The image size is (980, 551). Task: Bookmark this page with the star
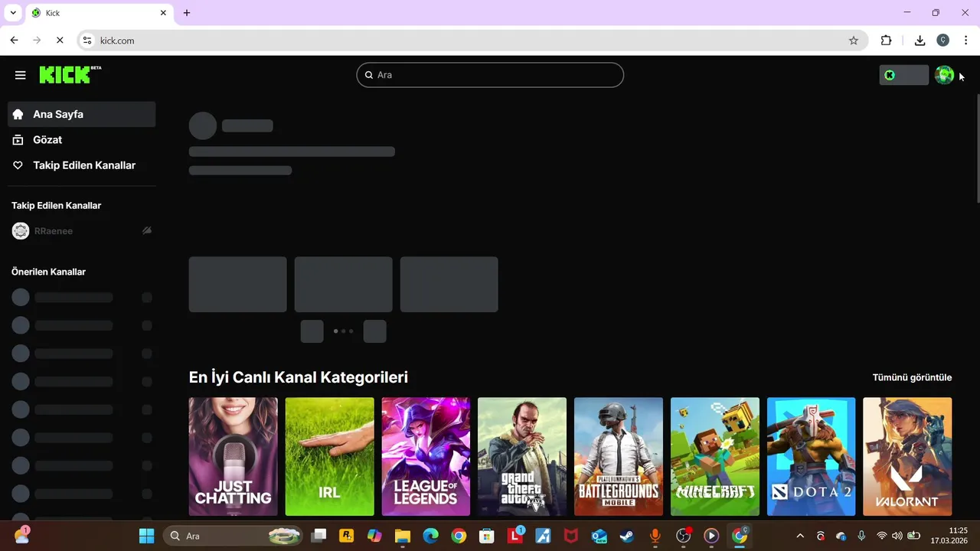tap(854, 41)
